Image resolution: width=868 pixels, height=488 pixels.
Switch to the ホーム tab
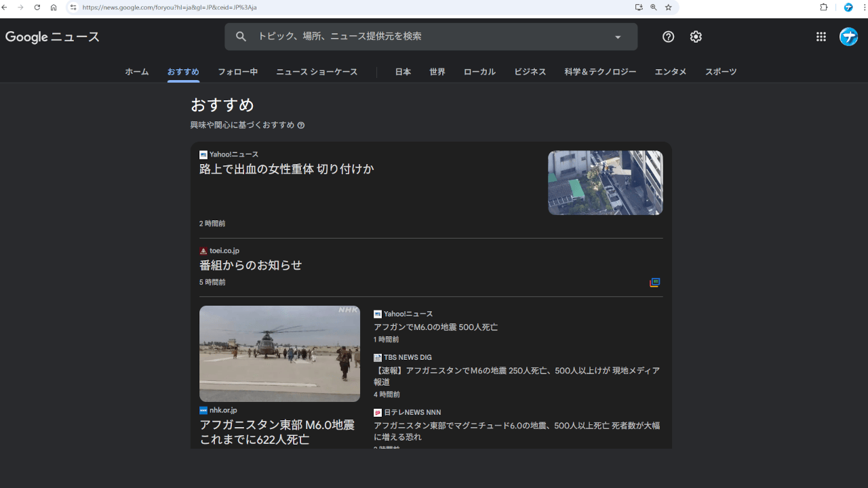tap(137, 72)
